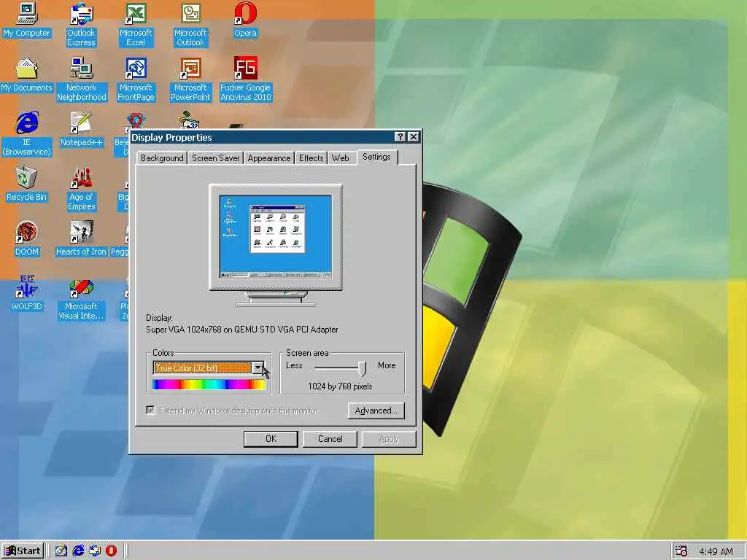Select Microsoft Outlook desktop shortcut

tap(190, 25)
